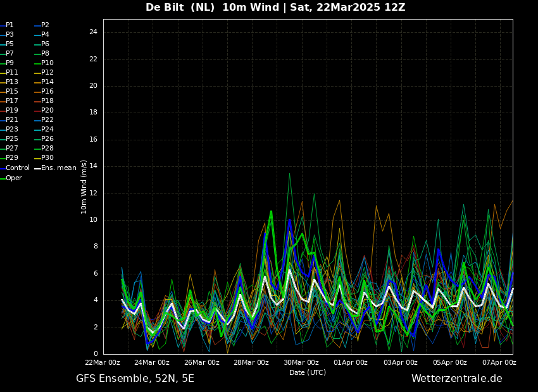
Task: Select the P15 legend entry
Action: [x=9, y=92]
